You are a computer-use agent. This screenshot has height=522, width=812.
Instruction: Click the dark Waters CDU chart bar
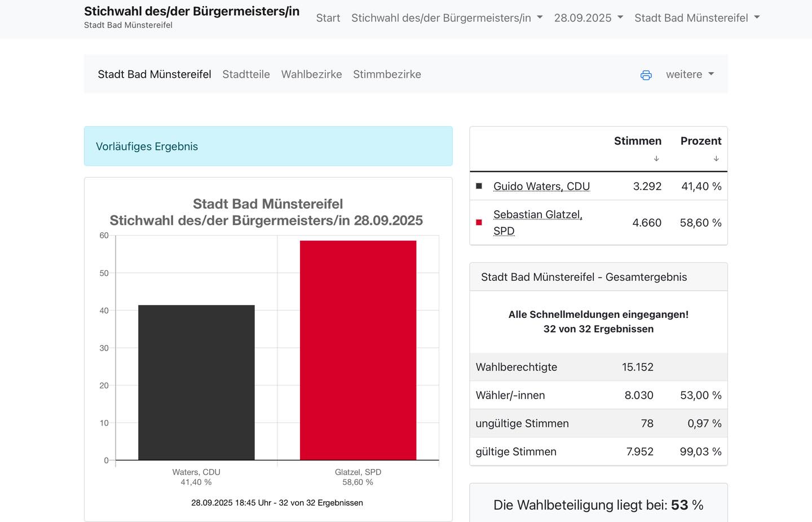click(x=196, y=382)
